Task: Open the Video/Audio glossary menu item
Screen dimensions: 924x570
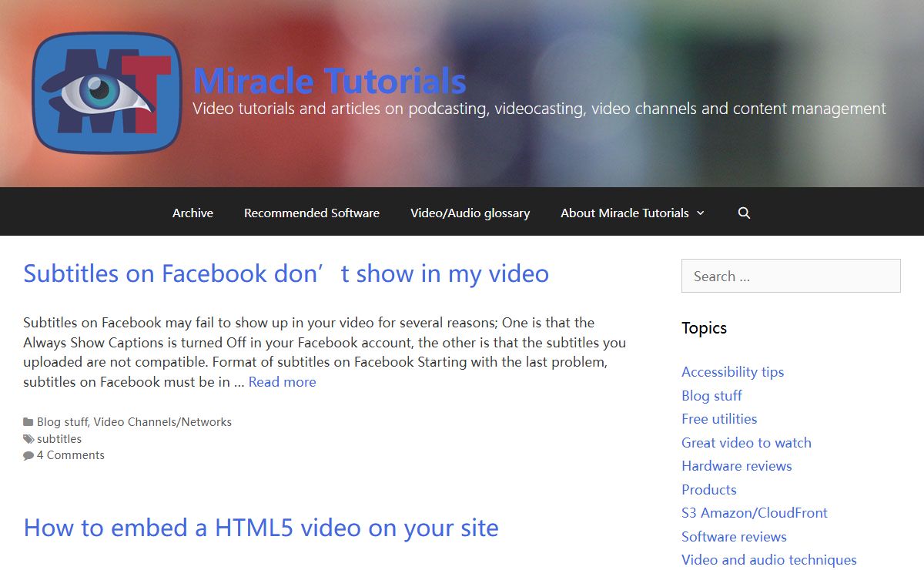Action: [x=470, y=213]
